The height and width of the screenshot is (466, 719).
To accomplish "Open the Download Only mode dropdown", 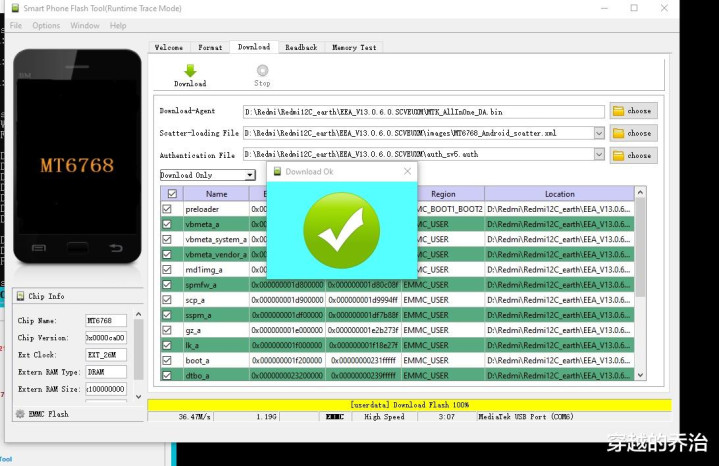I will 208,175.
